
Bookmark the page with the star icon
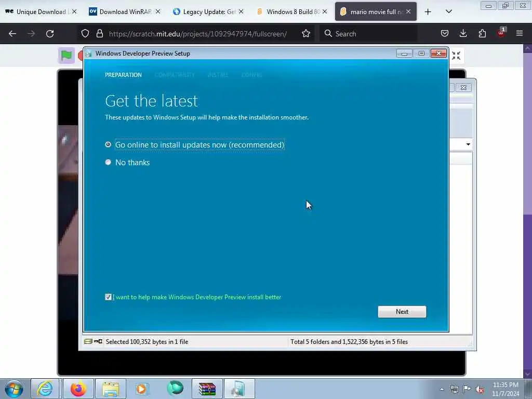point(306,33)
